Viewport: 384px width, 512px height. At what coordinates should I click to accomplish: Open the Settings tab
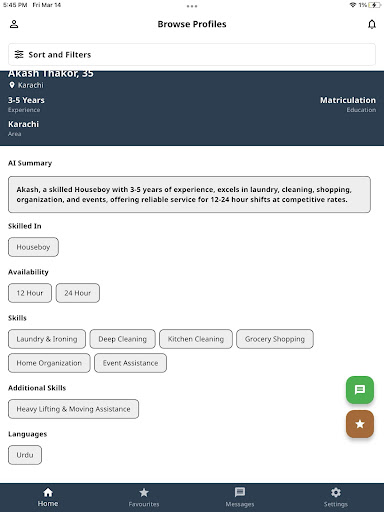pos(336,497)
